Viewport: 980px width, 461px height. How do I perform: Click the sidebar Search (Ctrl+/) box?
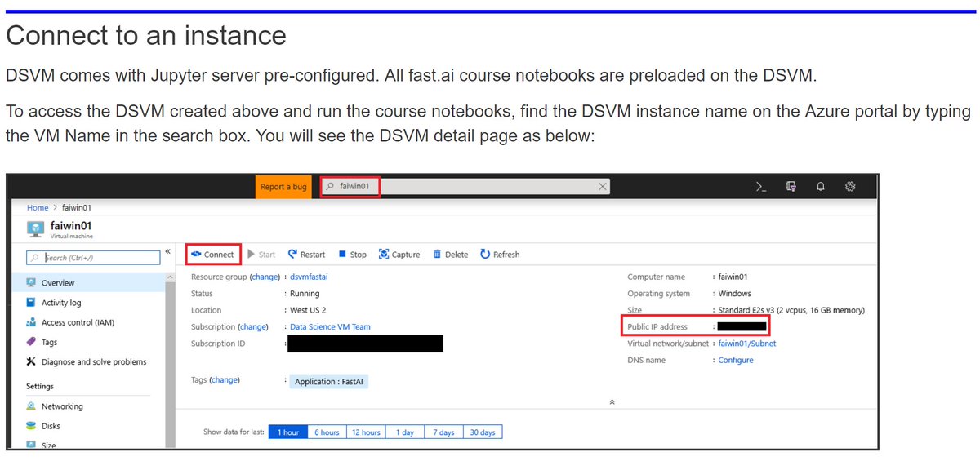[94, 258]
